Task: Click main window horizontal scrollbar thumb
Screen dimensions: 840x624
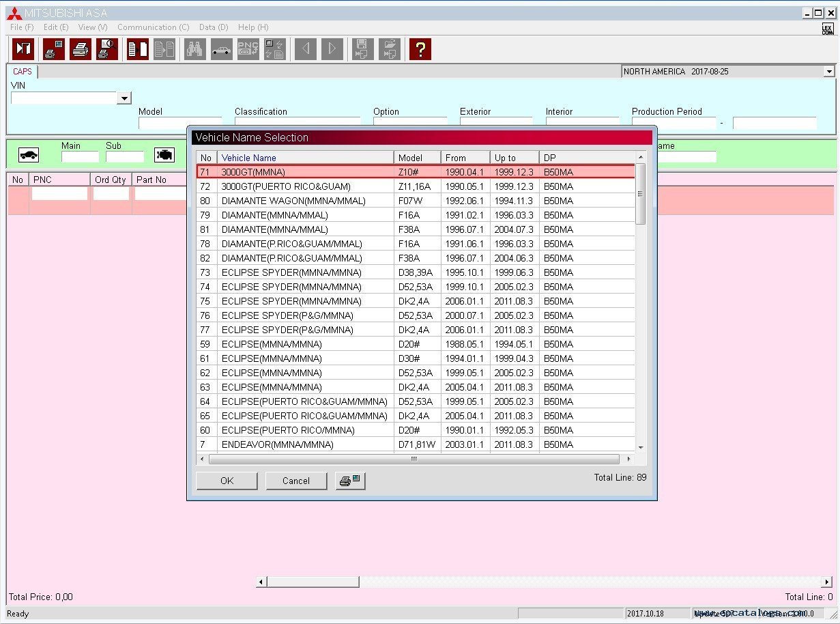Action: pyautogui.click(x=313, y=582)
